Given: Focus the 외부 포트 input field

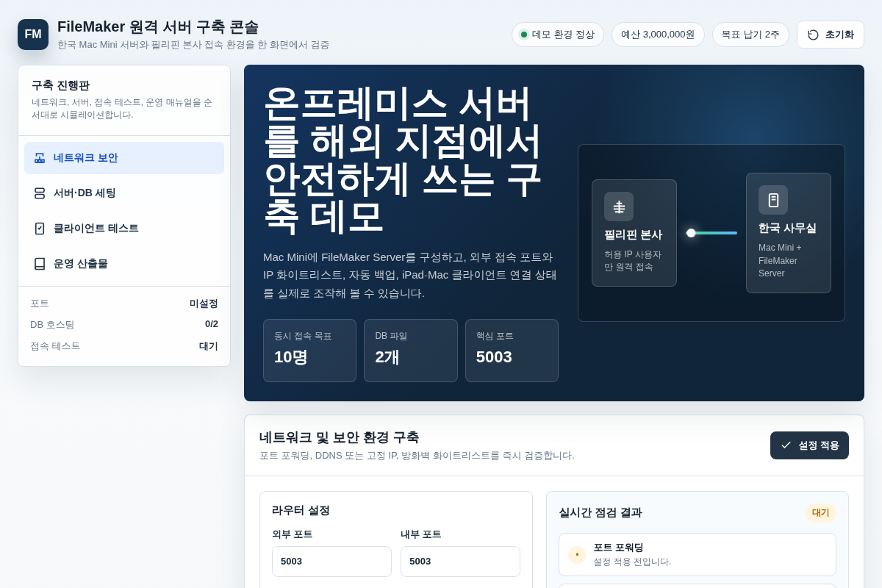Looking at the screenshot, I should click(x=331, y=562).
